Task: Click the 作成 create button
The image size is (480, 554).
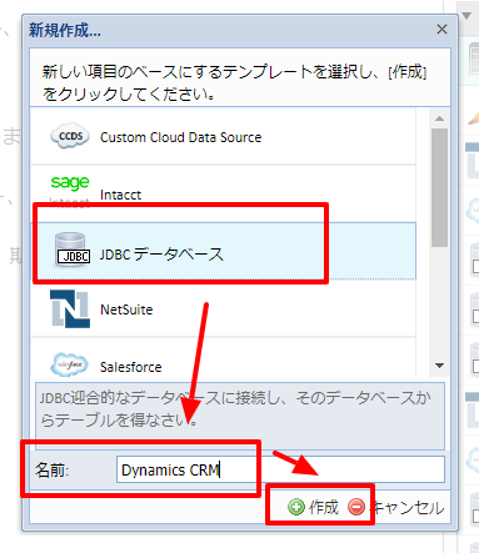Action: click(x=313, y=507)
